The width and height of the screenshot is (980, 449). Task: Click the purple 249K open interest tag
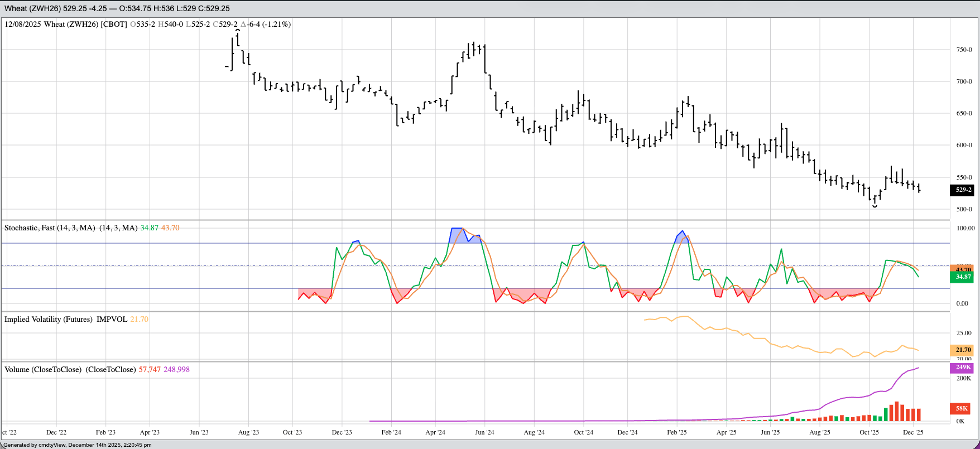962,368
